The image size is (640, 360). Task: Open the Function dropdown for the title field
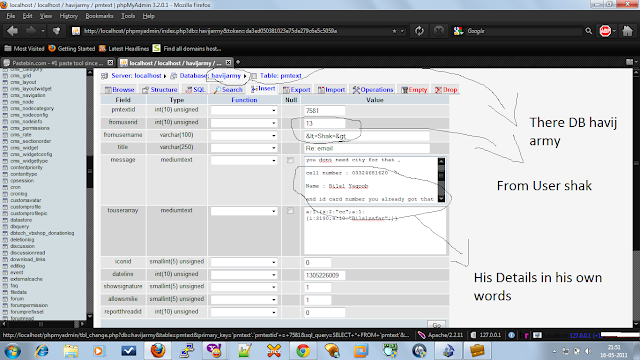[244, 148]
